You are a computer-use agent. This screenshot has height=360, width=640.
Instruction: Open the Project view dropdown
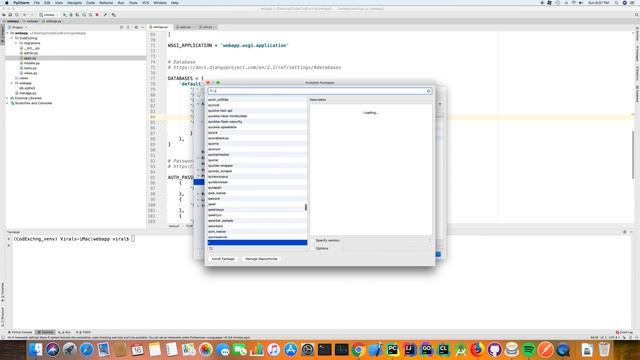coord(18,27)
